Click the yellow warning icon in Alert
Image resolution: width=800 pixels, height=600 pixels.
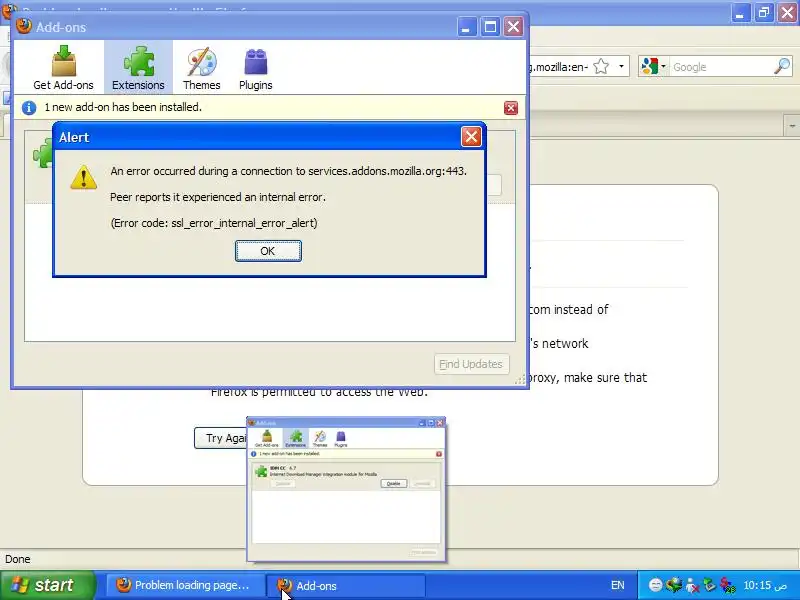point(84,177)
